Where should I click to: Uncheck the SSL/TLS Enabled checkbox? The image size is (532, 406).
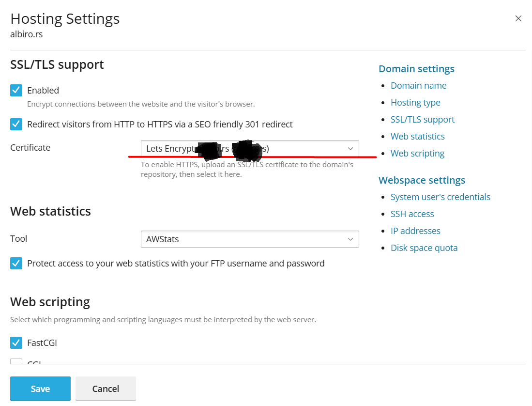click(16, 90)
